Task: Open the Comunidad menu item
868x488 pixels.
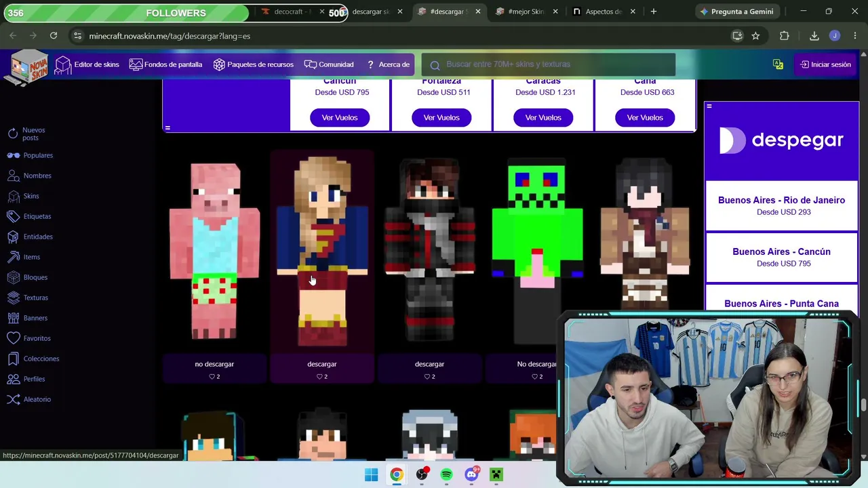Action: 329,64
